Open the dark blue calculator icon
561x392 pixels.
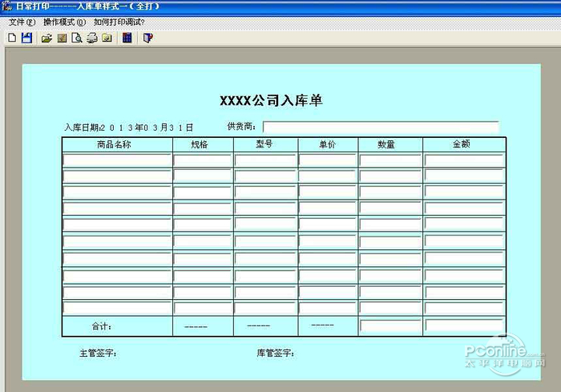(127, 38)
